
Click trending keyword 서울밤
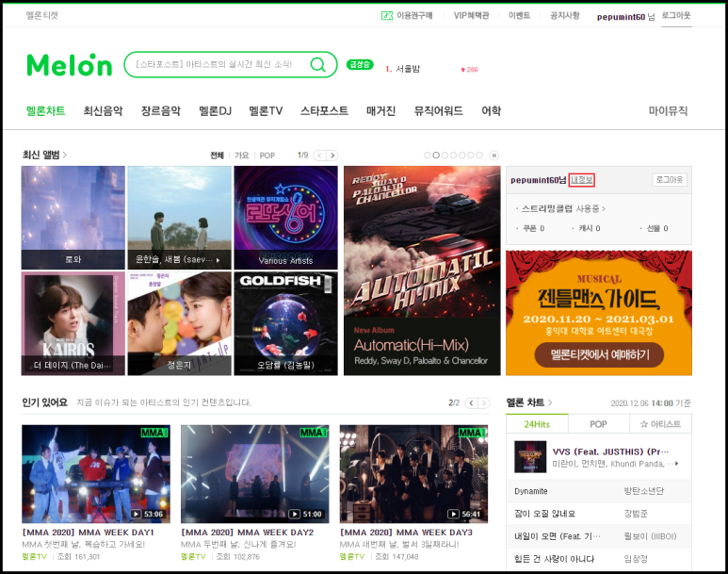pyautogui.click(x=408, y=69)
